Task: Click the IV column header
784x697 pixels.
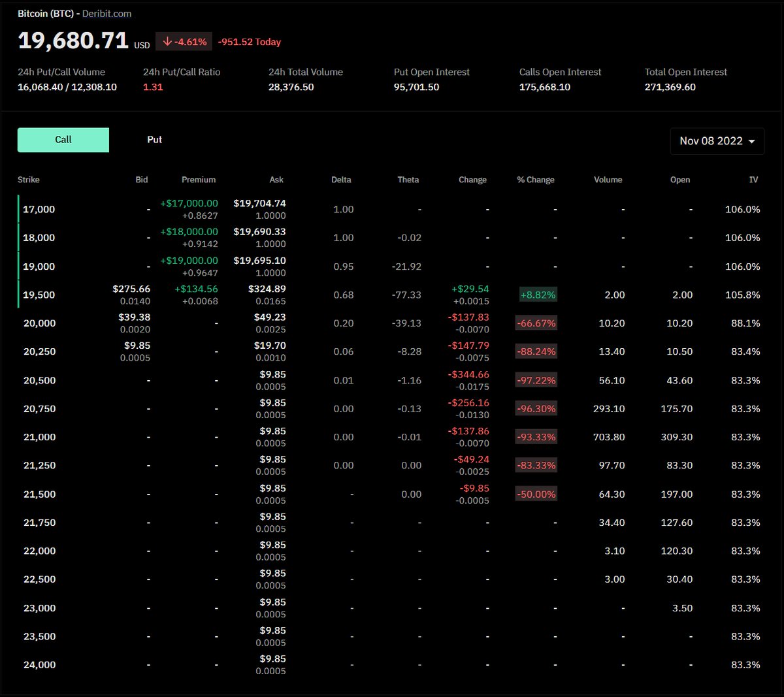Action: pos(753,180)
